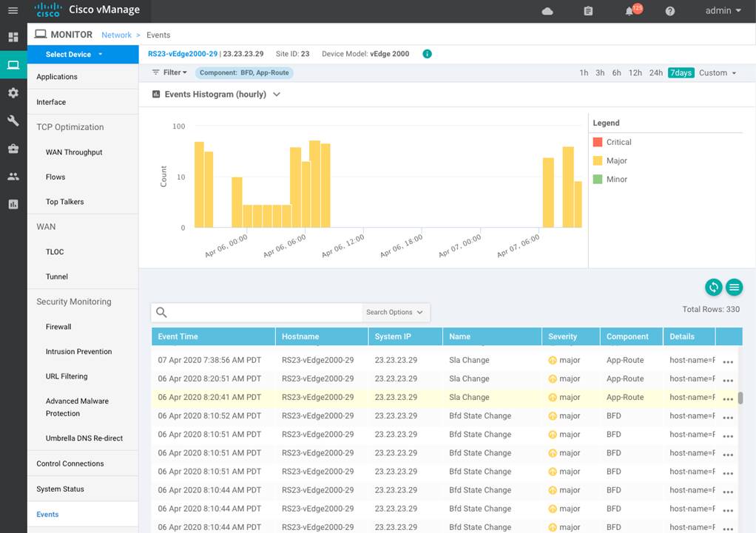Image resolution: width=756 pixels, height=533 pixels.
Task: Open the Dashboard icon in sidebar
Action: [13, 37]
